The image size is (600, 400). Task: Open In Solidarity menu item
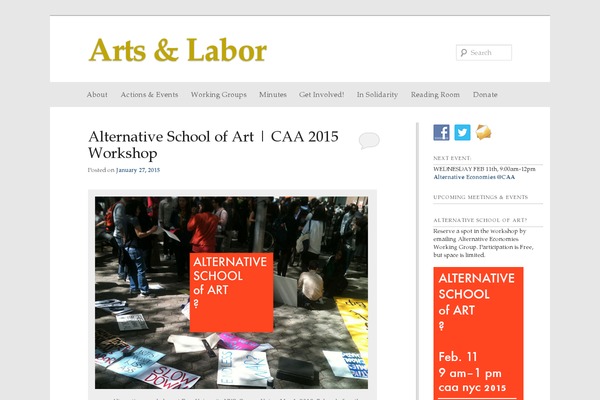pos(377,95)
